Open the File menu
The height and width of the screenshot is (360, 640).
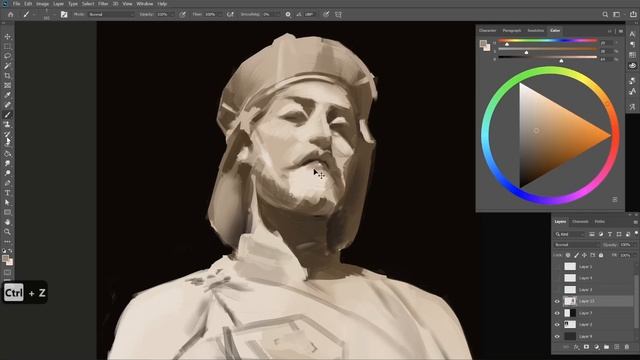16,4
